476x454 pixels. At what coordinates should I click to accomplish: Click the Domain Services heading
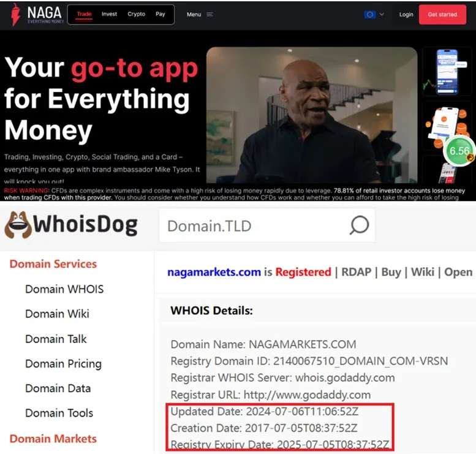point(53,264)
